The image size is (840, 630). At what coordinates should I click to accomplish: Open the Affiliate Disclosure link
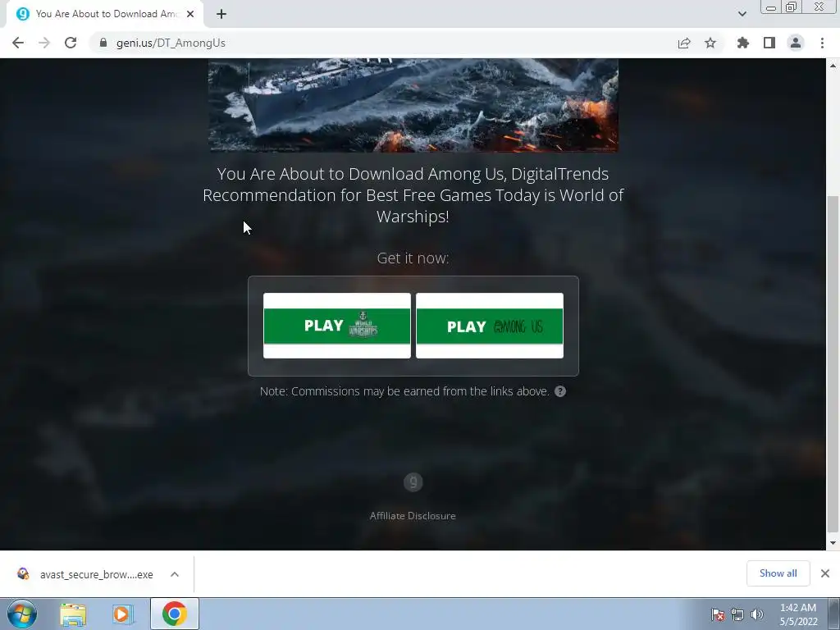[x=413, y=516]
